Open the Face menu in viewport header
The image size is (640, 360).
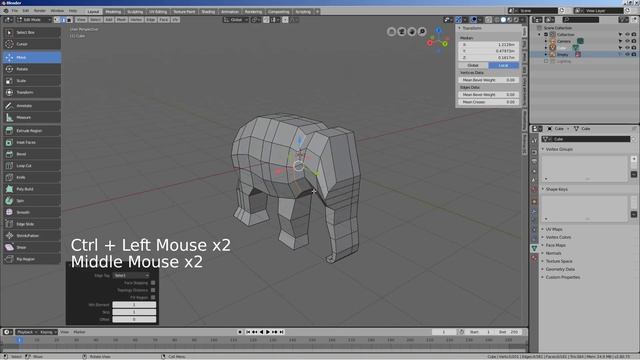point(164,20)
